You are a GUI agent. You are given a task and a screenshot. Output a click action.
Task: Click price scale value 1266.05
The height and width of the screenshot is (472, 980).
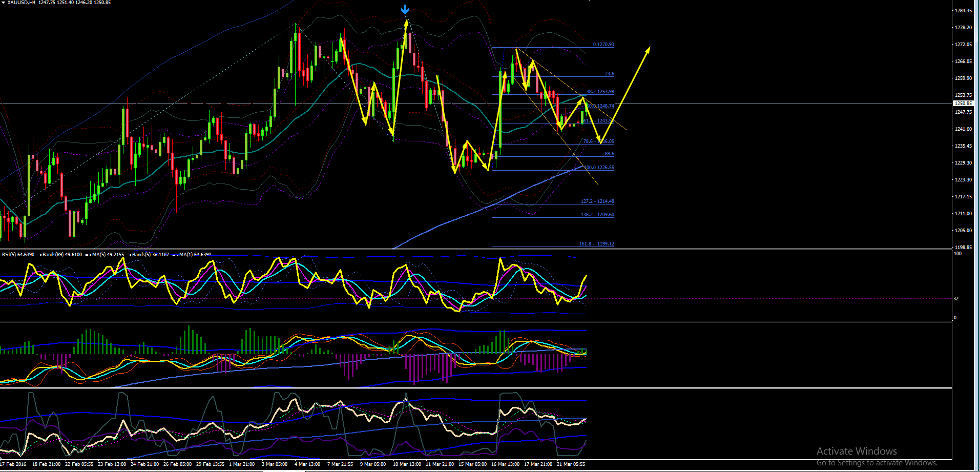(x=964, y=61)
